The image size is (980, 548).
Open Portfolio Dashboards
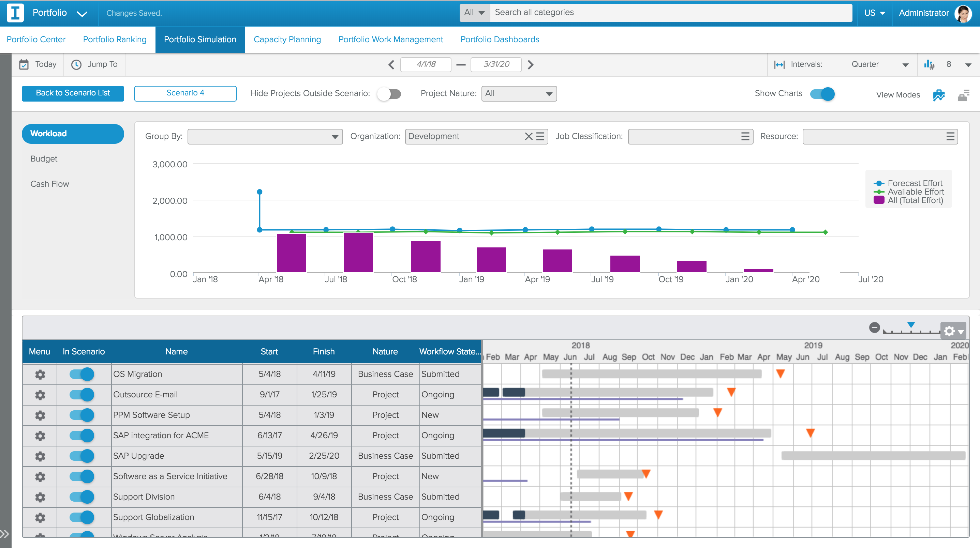[x=500, y=39]
